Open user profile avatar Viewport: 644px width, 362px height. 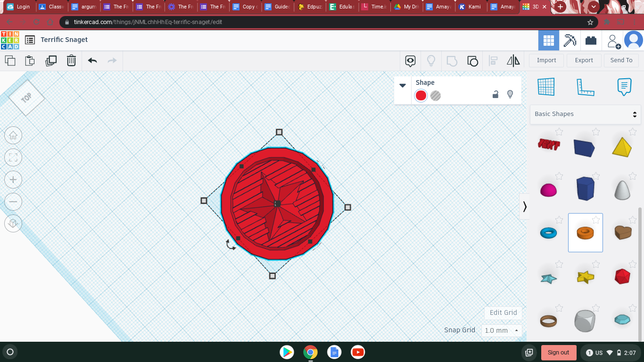(x=634, y=41)
